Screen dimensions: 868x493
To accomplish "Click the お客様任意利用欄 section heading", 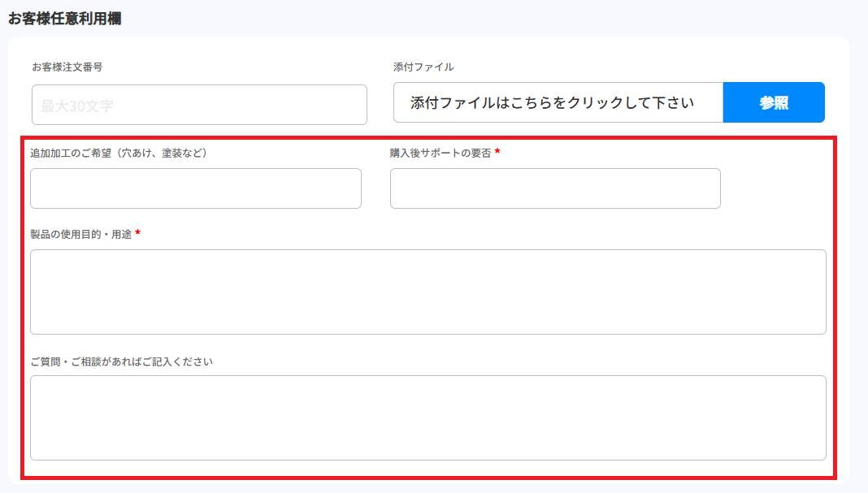I will 64,18.
